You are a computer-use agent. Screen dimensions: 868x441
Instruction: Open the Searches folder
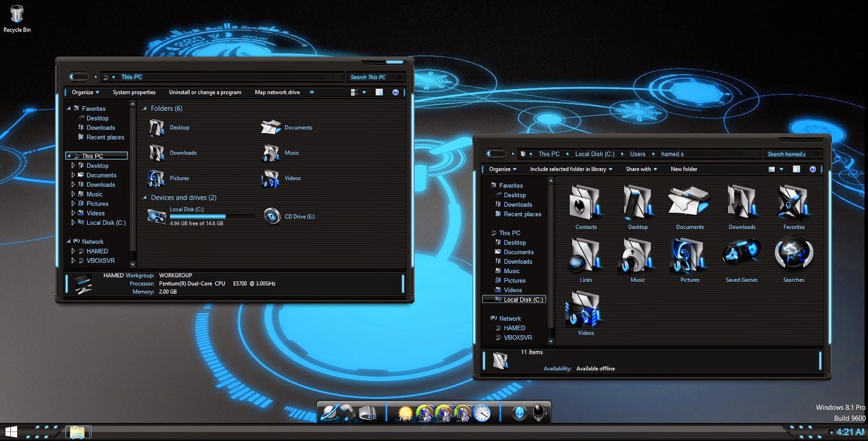[x=793, y=254]
